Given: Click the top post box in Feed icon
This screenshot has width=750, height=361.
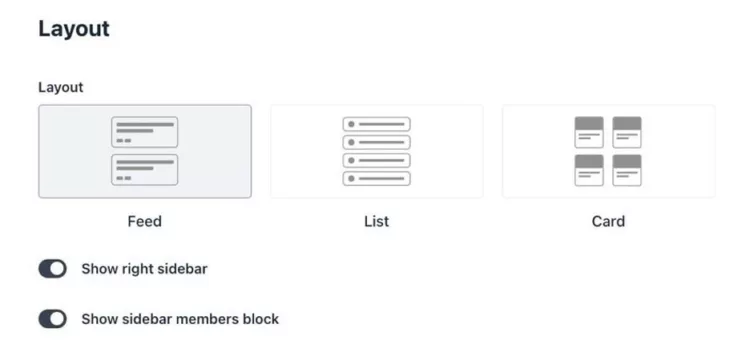Looking at the screenshot, I should [x=144, y=132].
